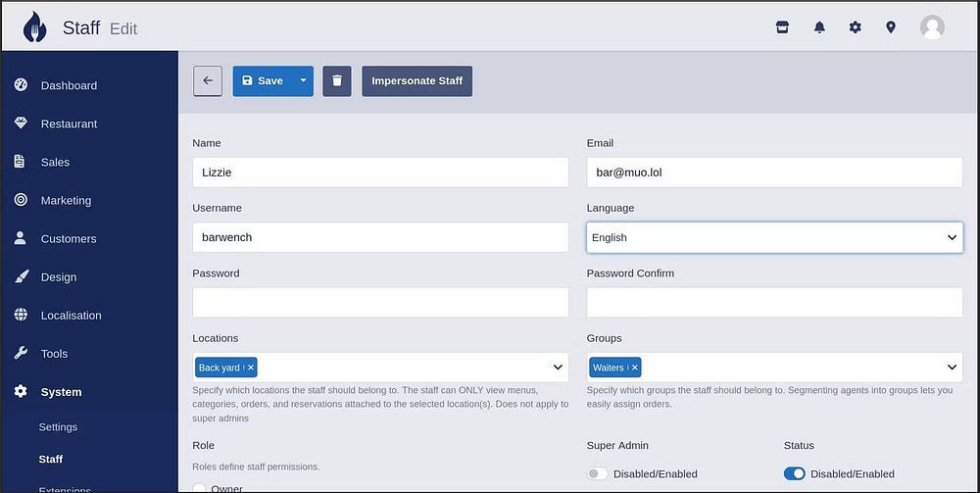Screen dimensions: 980x493
Task: Open the notifications bell
Action: 819,27
